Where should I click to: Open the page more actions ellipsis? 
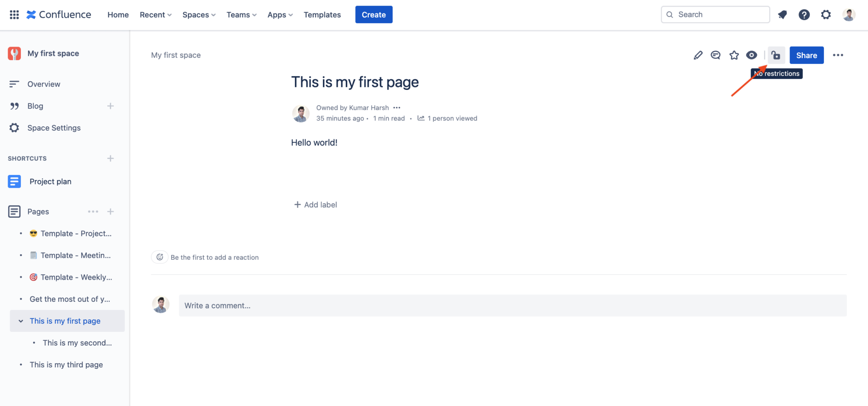[838, 55]
